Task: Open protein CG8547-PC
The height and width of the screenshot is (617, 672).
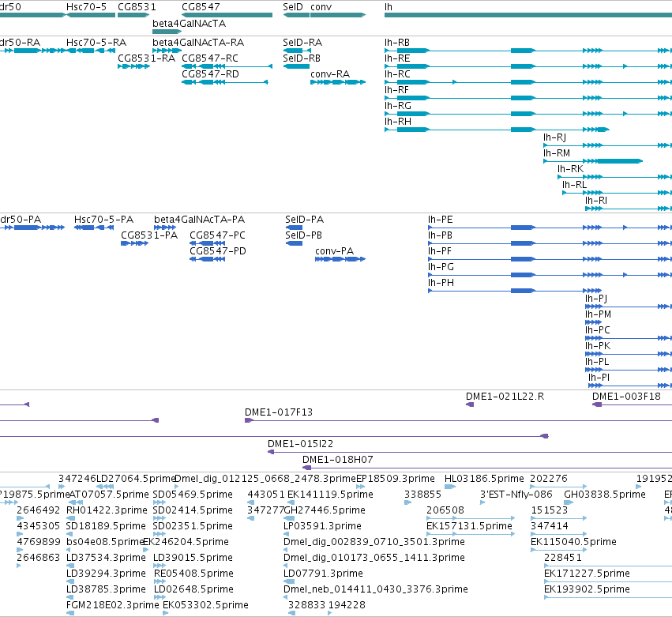Action: 218,235
